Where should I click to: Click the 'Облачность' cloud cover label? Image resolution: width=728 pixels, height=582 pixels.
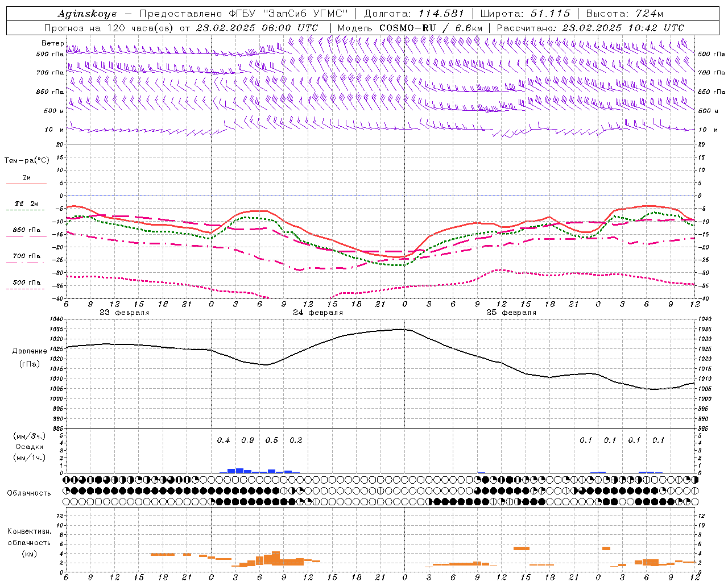click(29, 493)
